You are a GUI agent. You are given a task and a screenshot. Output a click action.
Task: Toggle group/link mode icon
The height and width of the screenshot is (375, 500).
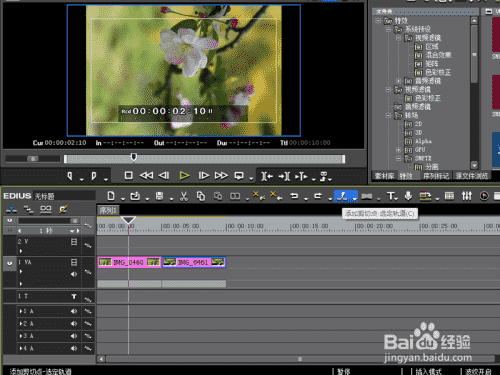pyautogui.click(x=46, y=209)
